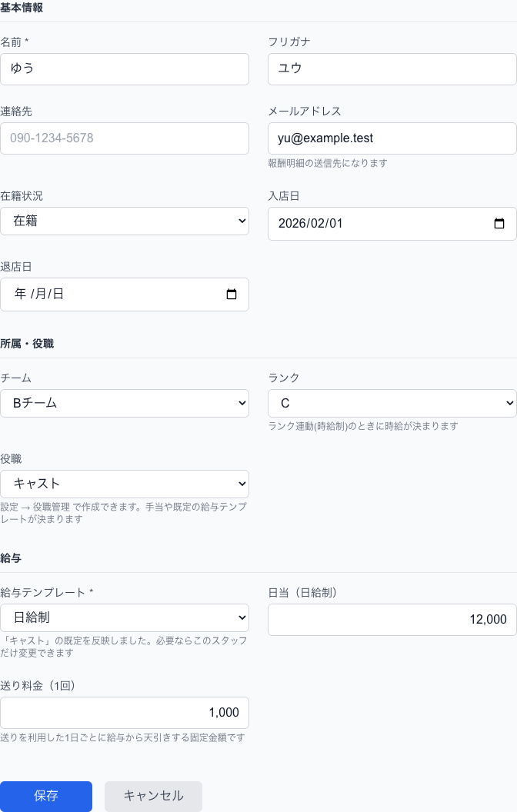Click the 報酬明細の送信先になります hint text
The width and height of the screenshot is (517, 812).
(x=328, y=163)
